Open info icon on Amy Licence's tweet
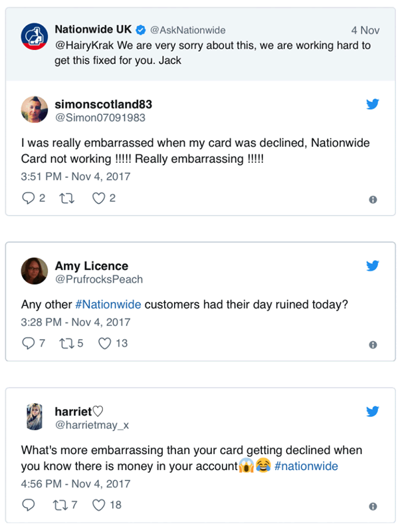 pos(373,344)
